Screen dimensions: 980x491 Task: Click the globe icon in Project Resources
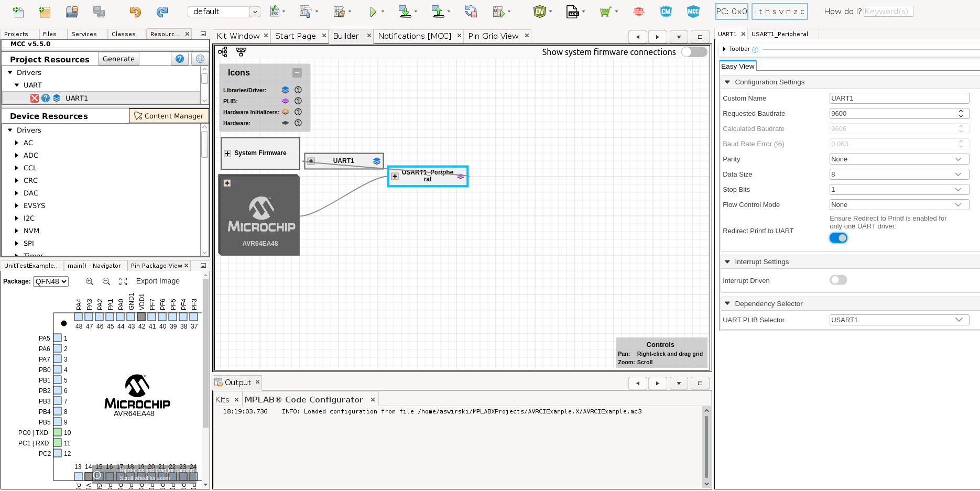(200, 59)
